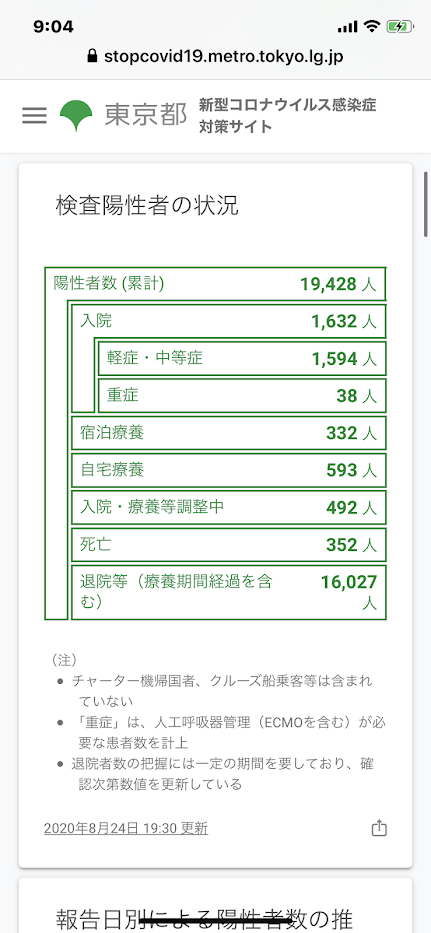
Task: Tap the Wi-Fi status icon
Action: click(x=373, y=26)
